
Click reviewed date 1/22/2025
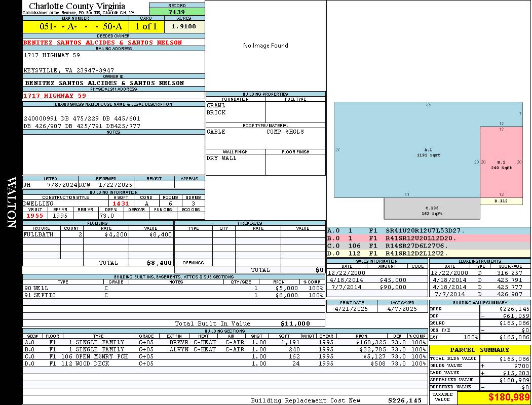(x=115, y=185)
